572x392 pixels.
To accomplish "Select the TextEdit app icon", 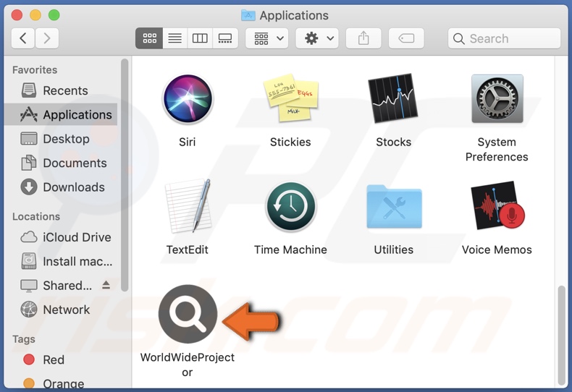I will [188, 206].
